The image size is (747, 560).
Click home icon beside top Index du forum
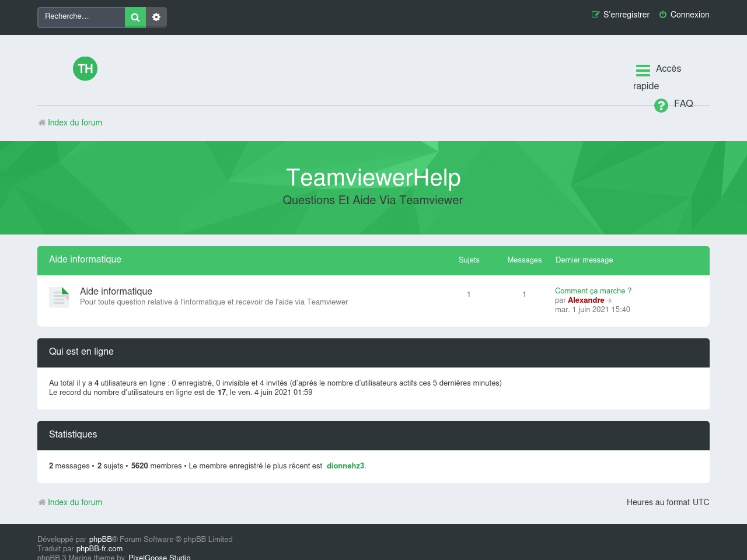[x=42, y=123]
